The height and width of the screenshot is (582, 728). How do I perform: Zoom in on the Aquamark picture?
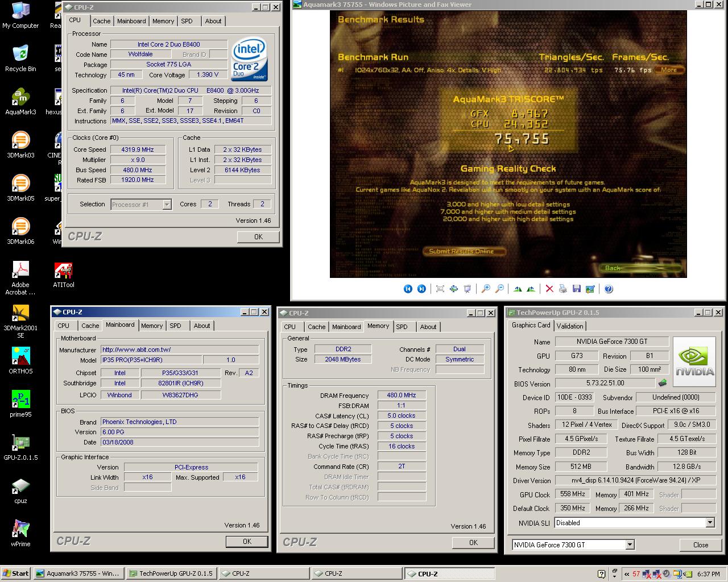[x=486, y=289]
